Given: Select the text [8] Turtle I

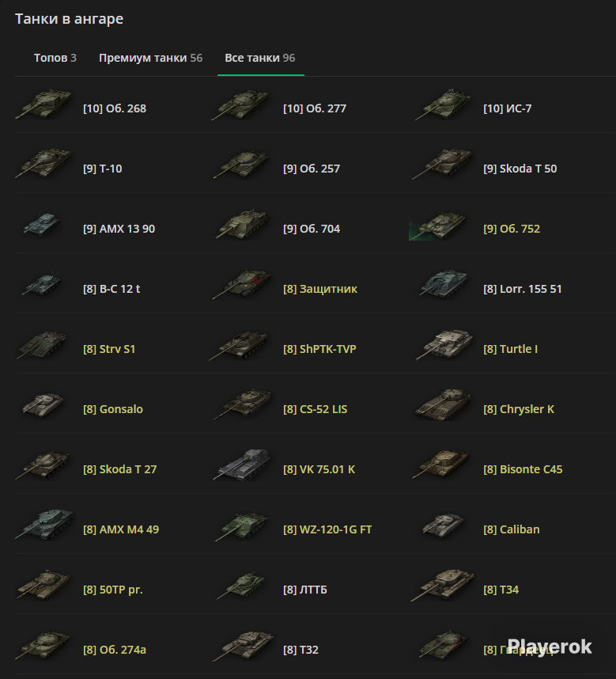Looking at the screenshot, I should point(511,350).
